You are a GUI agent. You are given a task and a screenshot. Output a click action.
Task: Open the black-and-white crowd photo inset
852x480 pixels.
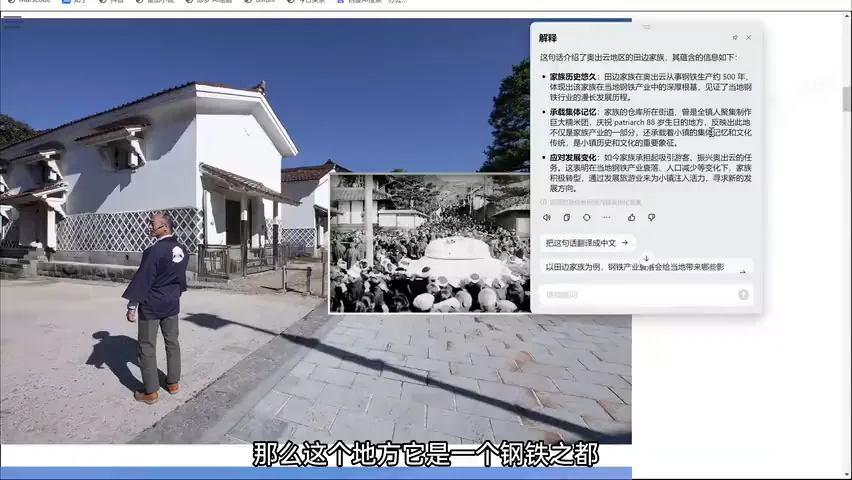(430, 243)
